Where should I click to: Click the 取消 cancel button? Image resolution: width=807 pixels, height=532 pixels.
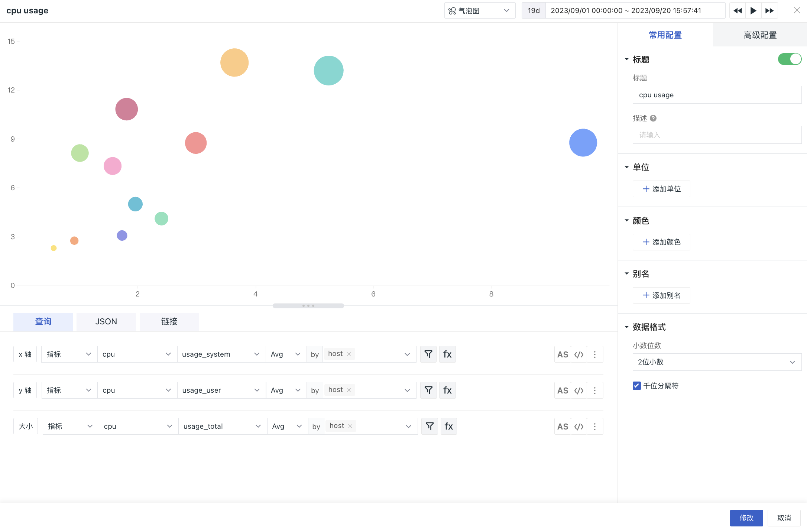[784, 518]
